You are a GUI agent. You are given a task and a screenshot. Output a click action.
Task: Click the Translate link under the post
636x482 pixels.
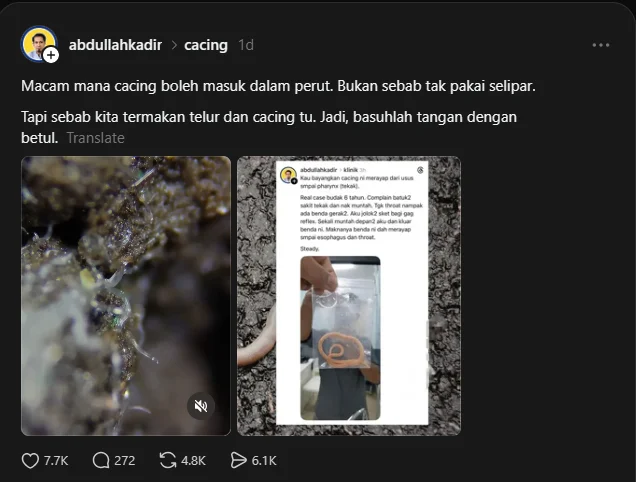click(96, 138)
